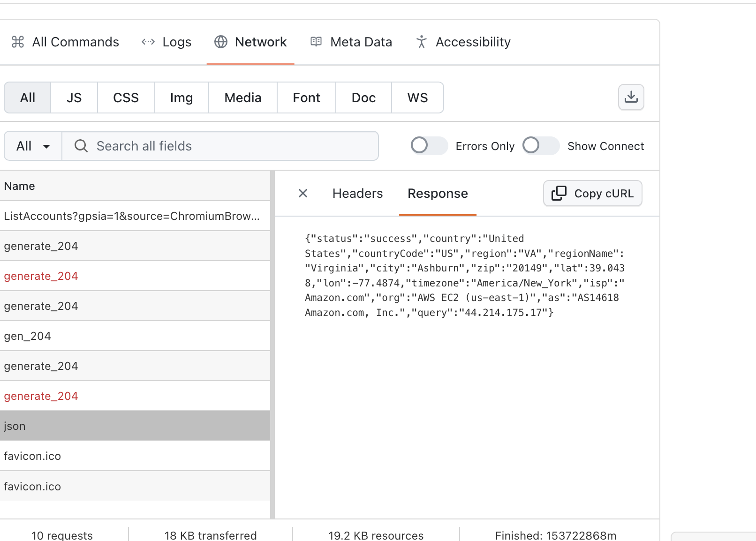Image resolution: width=756 pixels, height=541 pixels.
Task: Select the json request row
Action: click(x=135, y=426)
